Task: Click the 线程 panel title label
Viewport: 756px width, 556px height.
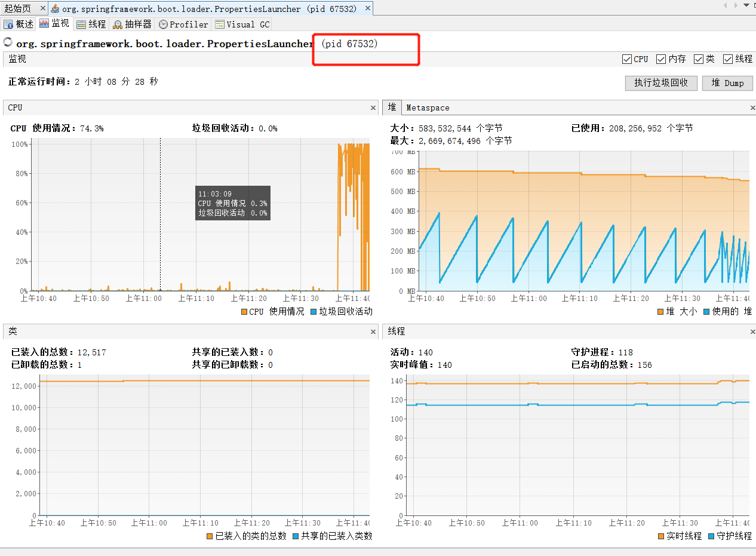Action: 397,331
